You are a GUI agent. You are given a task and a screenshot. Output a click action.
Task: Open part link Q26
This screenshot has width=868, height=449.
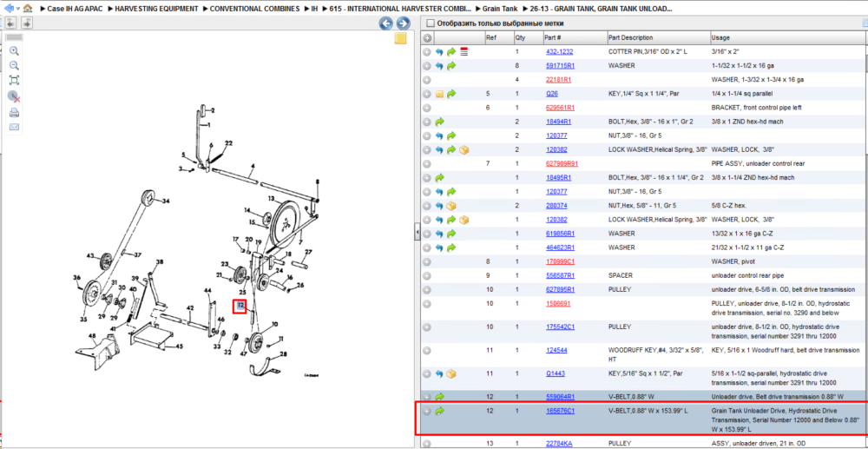tap(551, 94)
